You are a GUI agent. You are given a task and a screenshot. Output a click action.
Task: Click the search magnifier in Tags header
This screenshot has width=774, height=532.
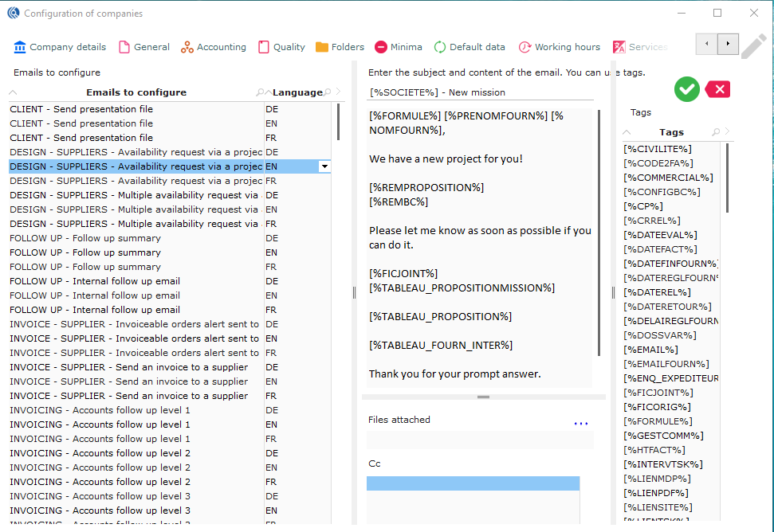[715, 132]
